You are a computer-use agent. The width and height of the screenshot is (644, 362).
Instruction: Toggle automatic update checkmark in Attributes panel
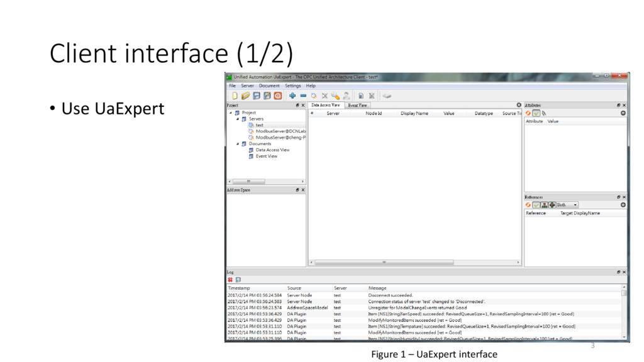coord(536,113)
